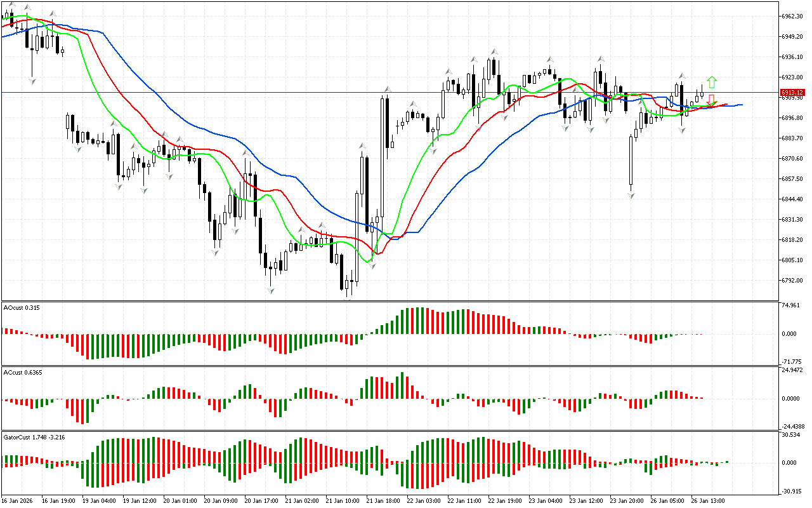
Task: Click the green up arrow signal
Action: coord(712,82)
